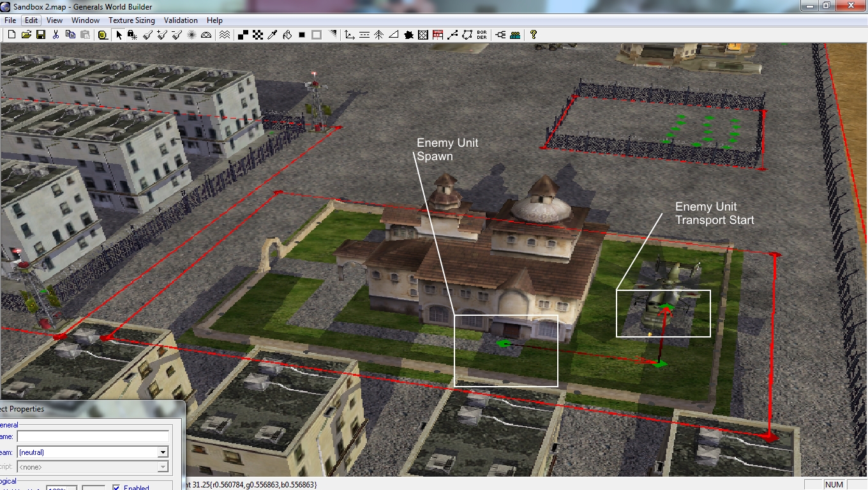Open the Texture Sizing menu

click(131, 20)
